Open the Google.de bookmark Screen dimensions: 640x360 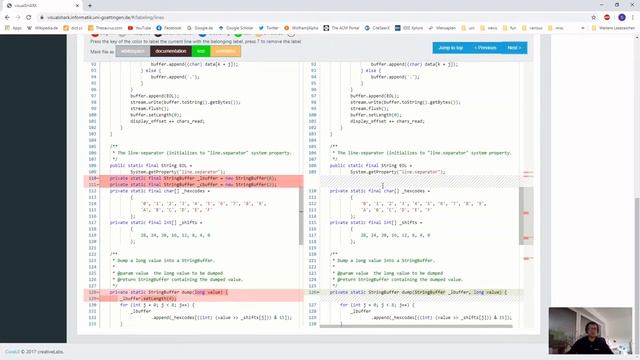coord(200,28)
